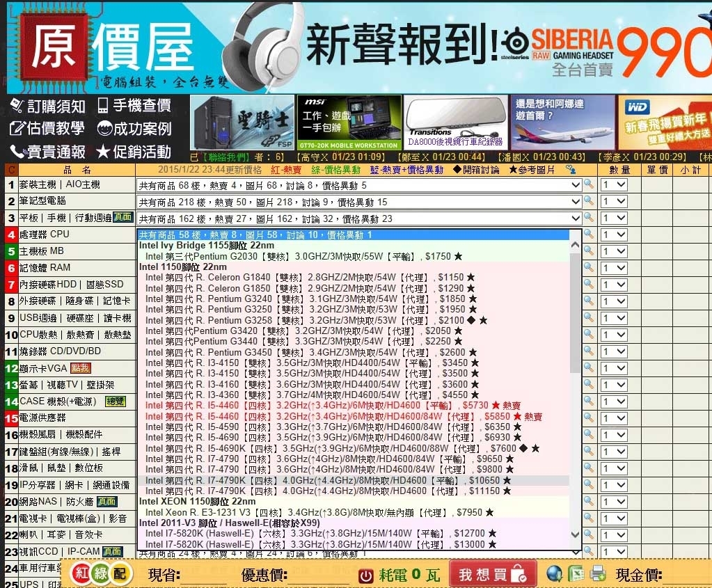The image size is (712, 588).
Task: Expand the 套裝主機 product dropdown
Action: point(358,185)
